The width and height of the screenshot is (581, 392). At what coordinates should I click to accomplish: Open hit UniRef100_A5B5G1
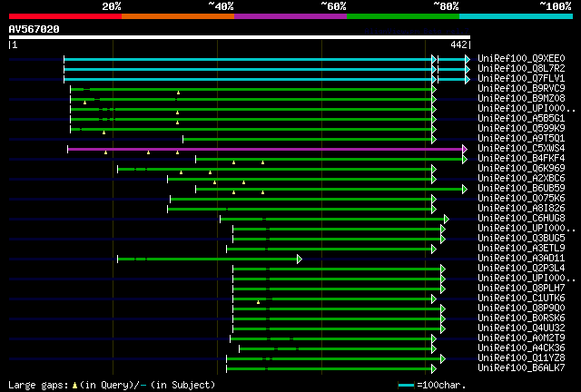pos(521,119)
